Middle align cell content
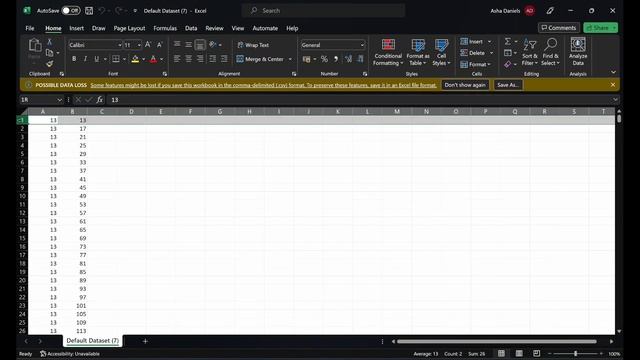The width and height of the screenshot is (640, 360). point(188,44)
